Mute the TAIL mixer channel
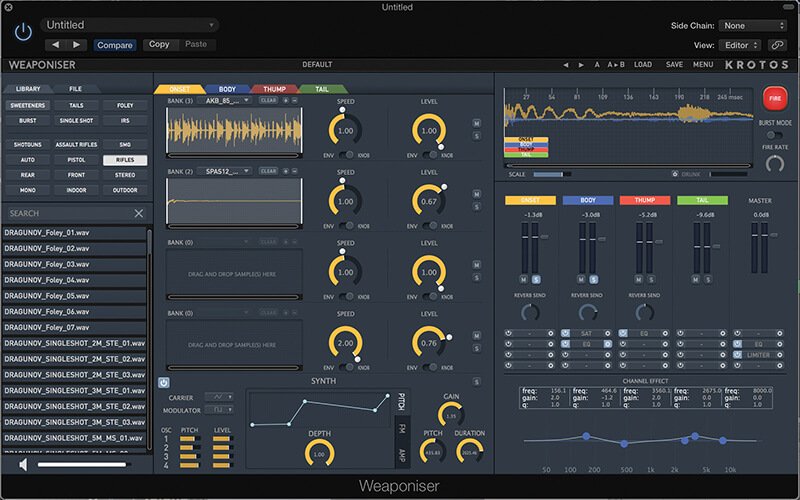The width and height of the screenshot is (800, 500). 695,280
